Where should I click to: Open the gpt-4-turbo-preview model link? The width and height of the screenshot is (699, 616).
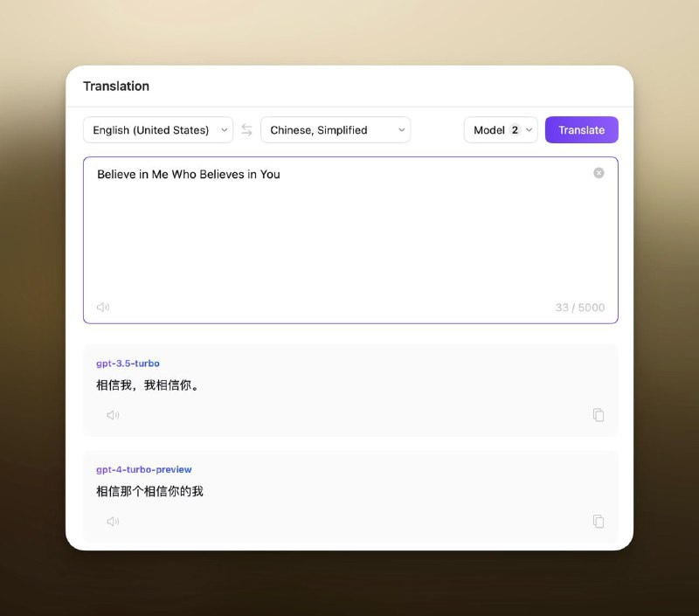pyautogui.click(x=143, y=469)
